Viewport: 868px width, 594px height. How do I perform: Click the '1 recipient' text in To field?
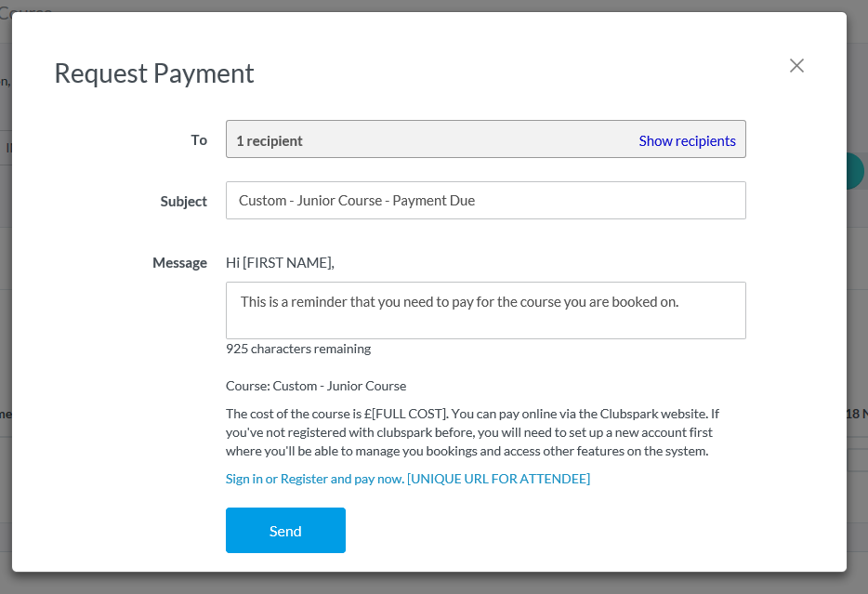tap(270, 140)
